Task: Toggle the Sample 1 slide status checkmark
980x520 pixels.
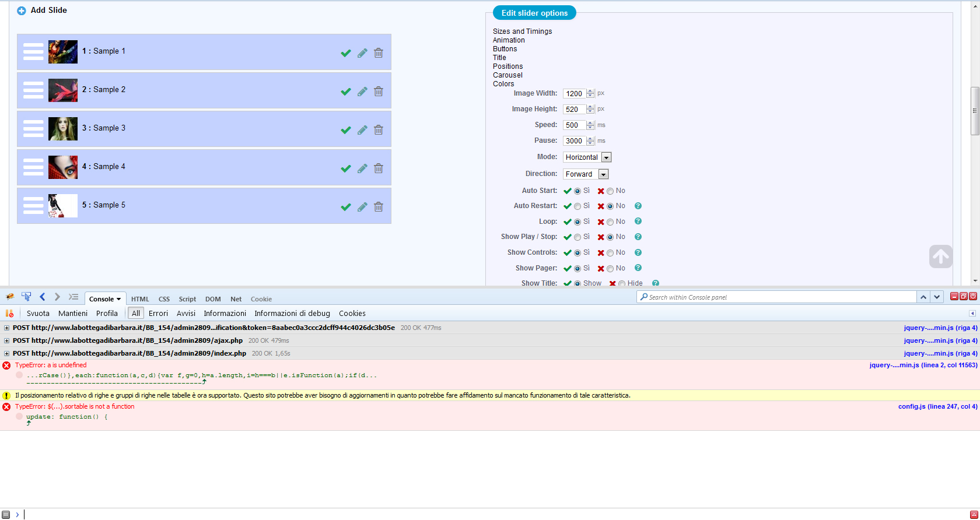Action: click(x=346, y=53)
